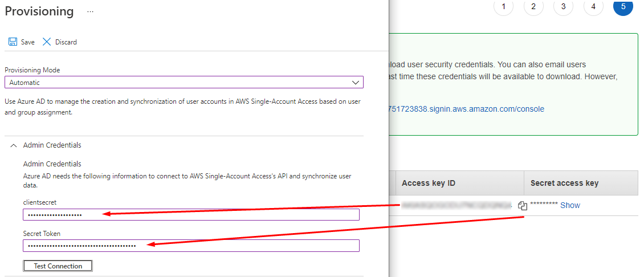Image resolution: width=644 pixels, height=277 pixels.
Task: Click the Save label in toolbar
Action: [x=28, y=42]
